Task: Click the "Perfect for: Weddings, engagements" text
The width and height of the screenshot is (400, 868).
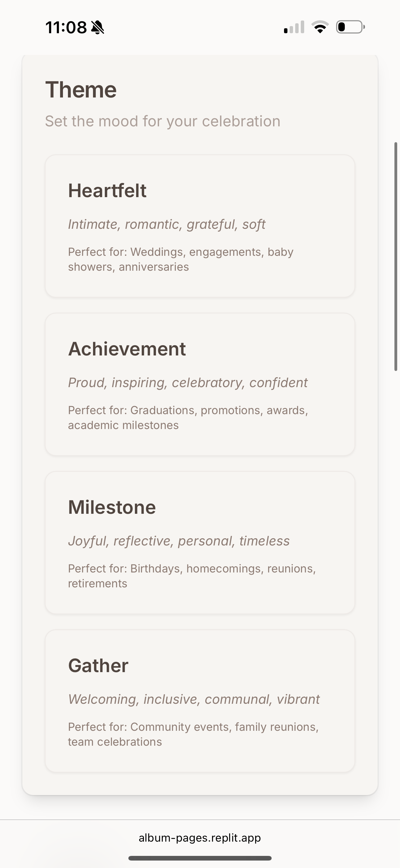Action: tap(180, 260)
